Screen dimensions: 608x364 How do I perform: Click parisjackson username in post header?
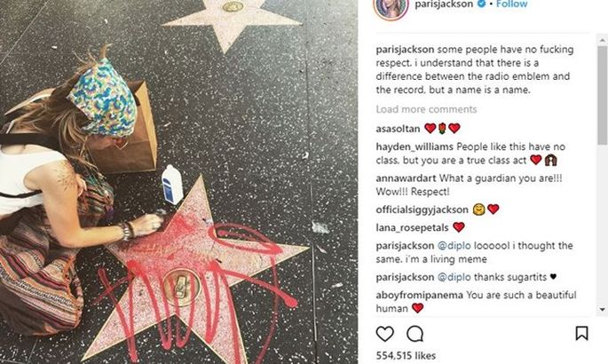pyautogui.click(x=444, y=4)
